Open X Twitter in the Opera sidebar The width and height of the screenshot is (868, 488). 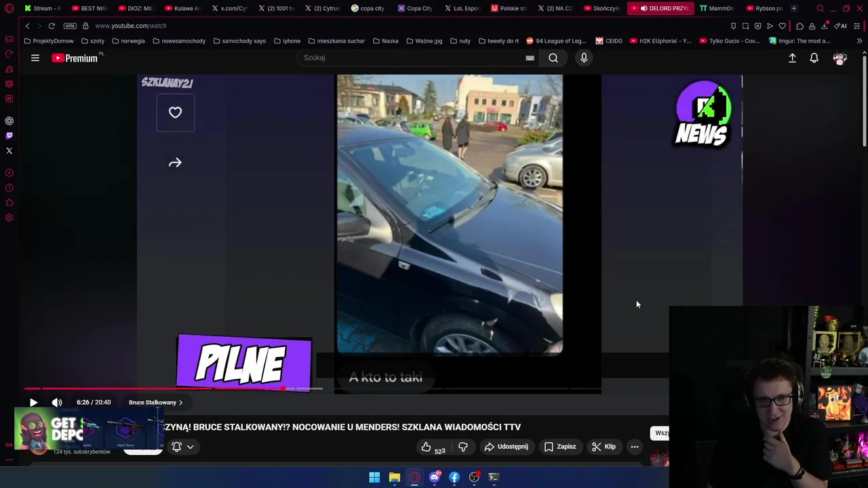pos(9,150)
